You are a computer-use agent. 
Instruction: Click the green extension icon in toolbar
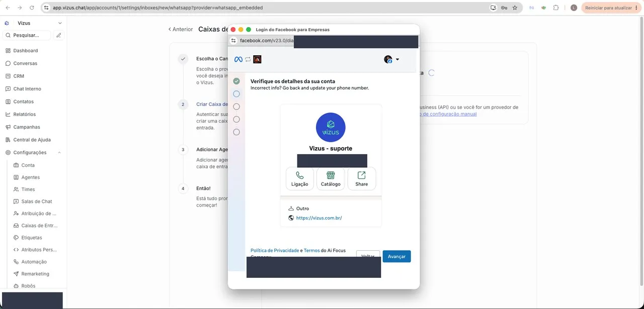543,8
